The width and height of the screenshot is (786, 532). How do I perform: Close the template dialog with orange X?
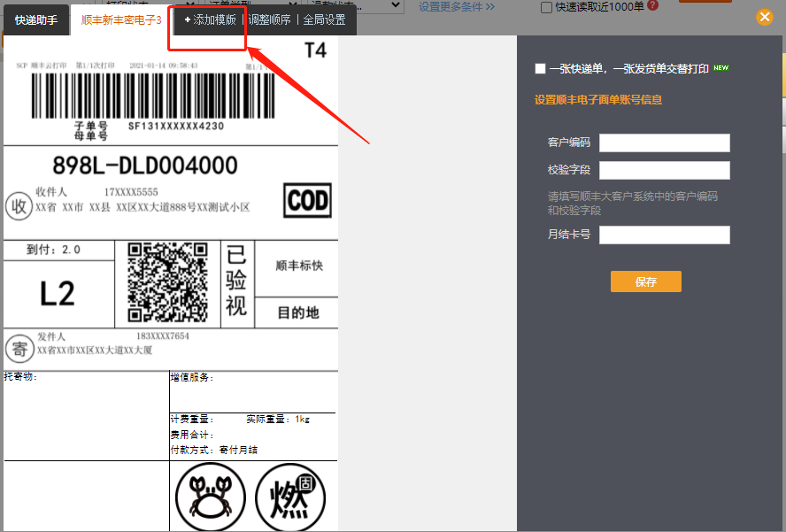click(x=764, y=18)
